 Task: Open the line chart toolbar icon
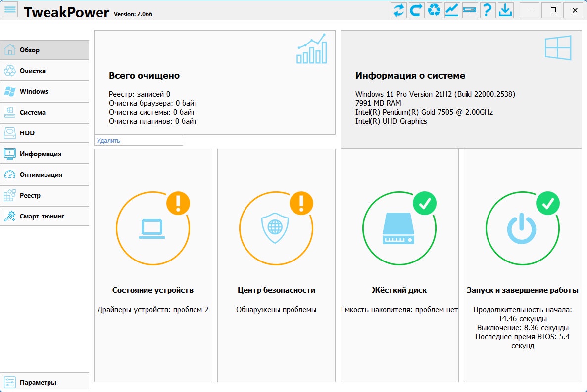[x=452, y=10]
